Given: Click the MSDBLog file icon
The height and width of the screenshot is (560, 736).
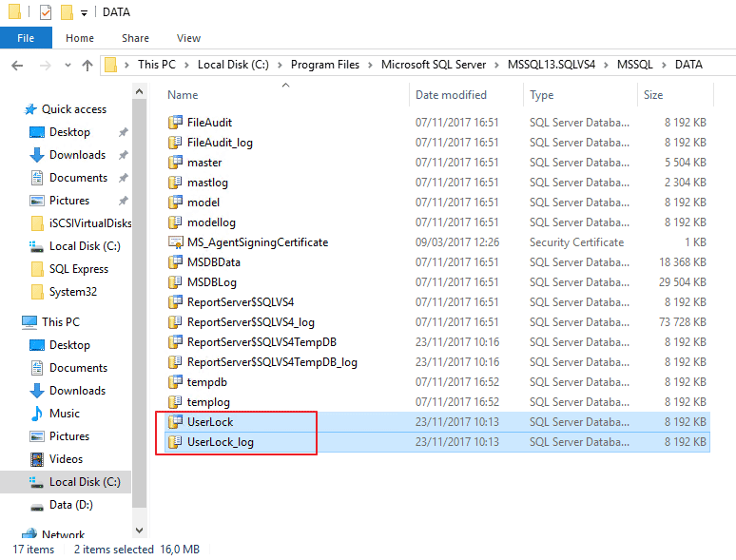Looking at the screenshot, I should pos(175,282).
